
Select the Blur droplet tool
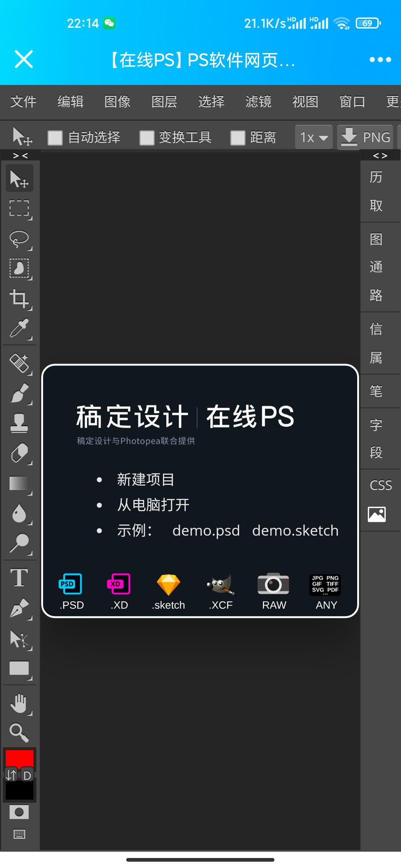pyautogui.click(x=20, y=514)
